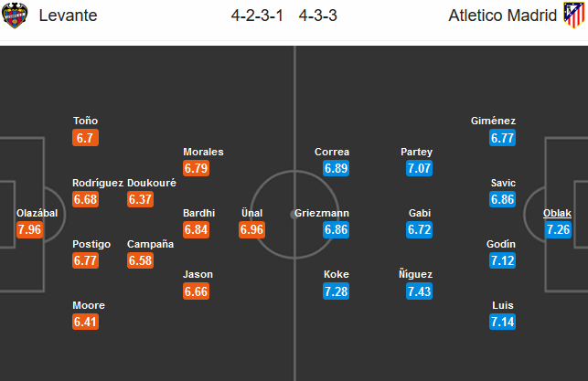This screenshot has width=588, height=381.
Task: Click the Levante club crest icon
Action: [x=16, y=16]
